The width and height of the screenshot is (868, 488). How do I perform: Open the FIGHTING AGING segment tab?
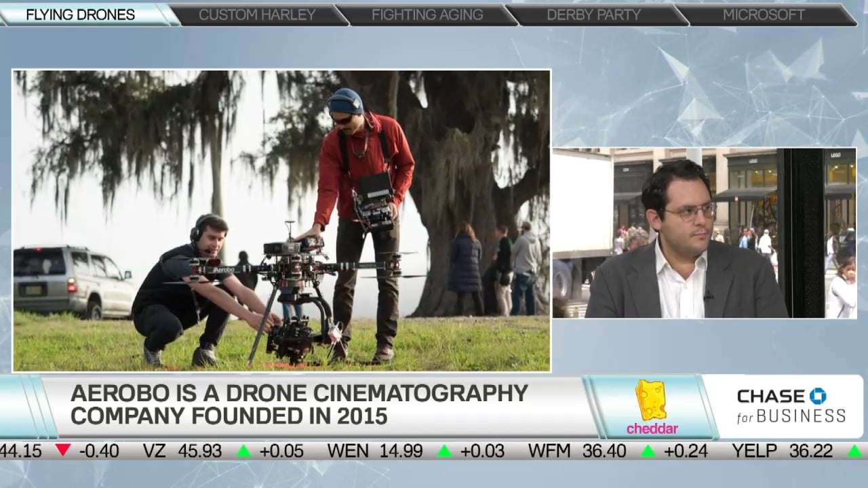pos(427,14)
